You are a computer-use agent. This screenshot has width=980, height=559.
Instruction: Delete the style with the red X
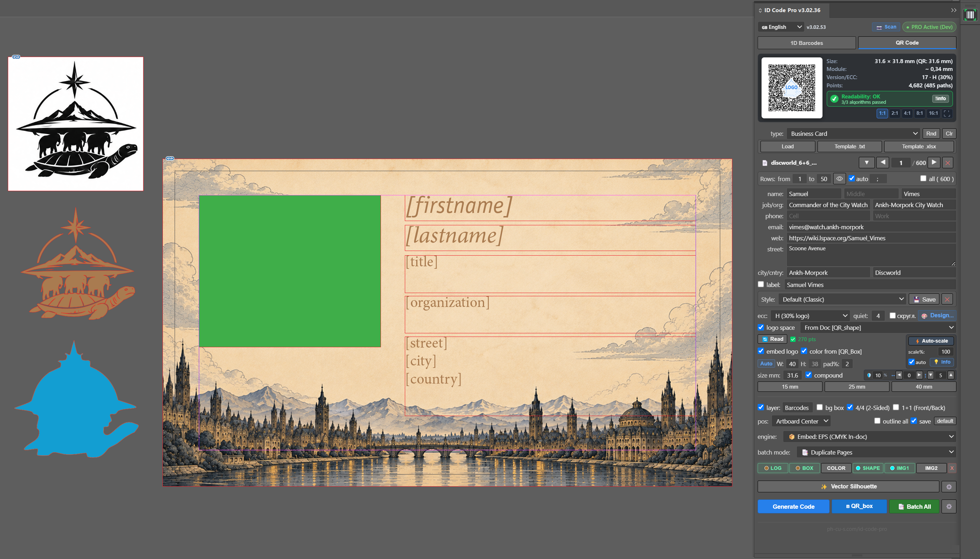tap(947, 299)
